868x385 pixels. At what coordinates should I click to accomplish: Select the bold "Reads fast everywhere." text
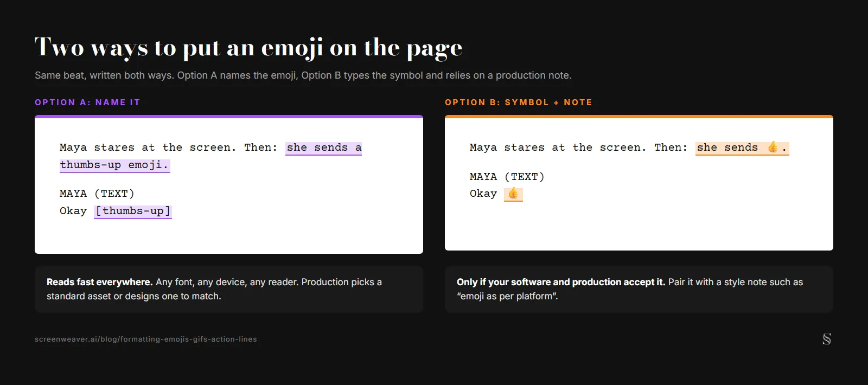point(100,282)
